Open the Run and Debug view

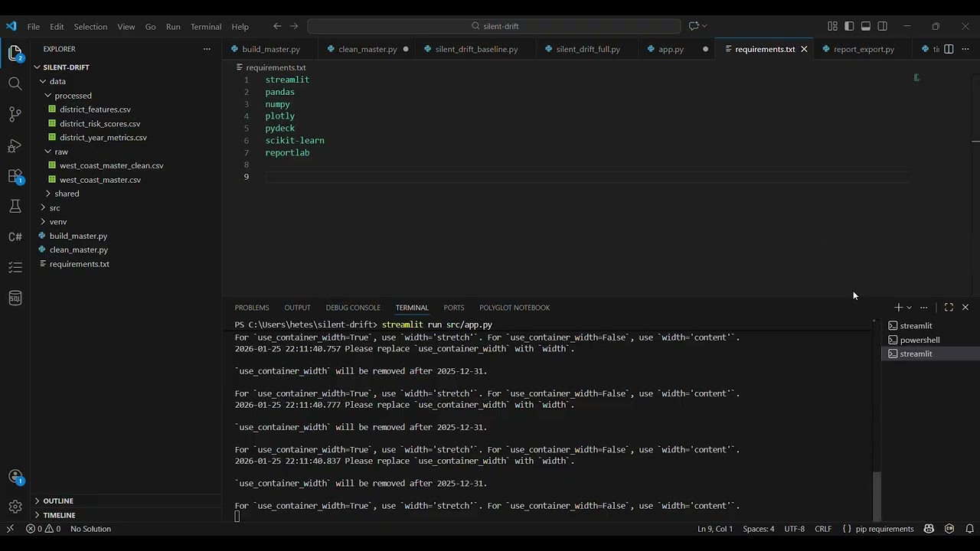(x=15, y=145)
